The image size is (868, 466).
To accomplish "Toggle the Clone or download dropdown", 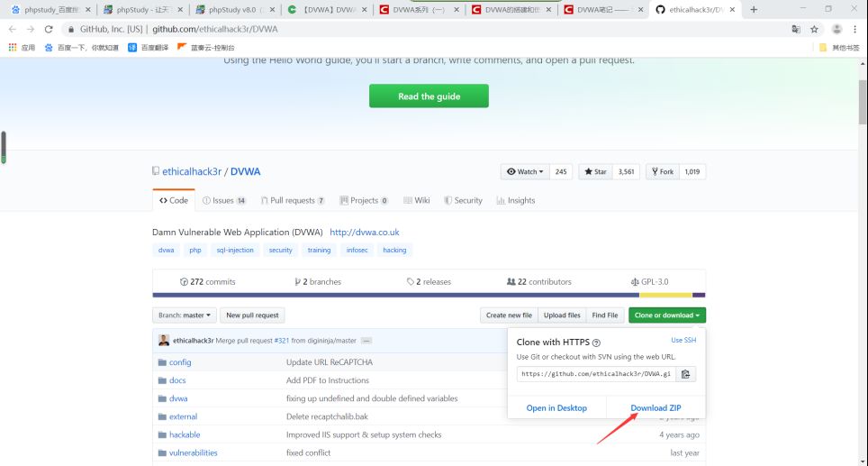I will point(667,315).
